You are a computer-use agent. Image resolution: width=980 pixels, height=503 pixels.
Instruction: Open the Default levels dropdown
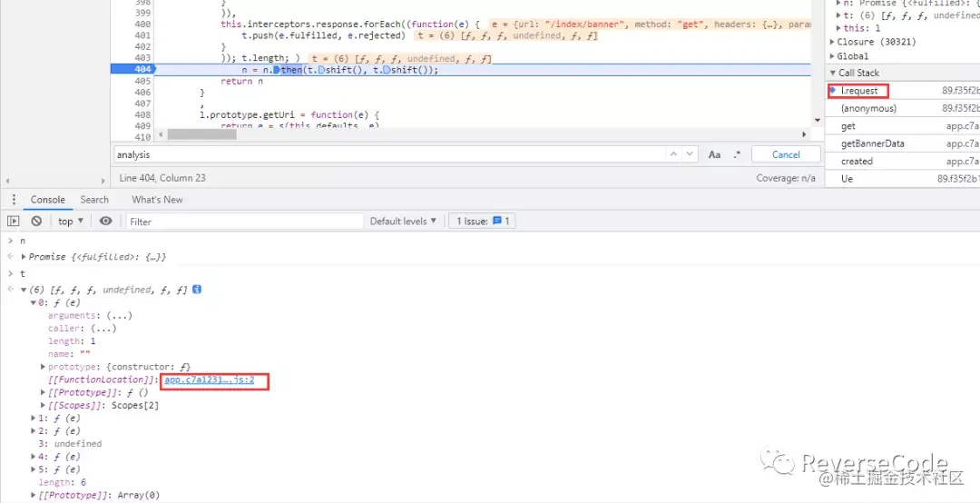pyautogui.click(x=403, y=221)
